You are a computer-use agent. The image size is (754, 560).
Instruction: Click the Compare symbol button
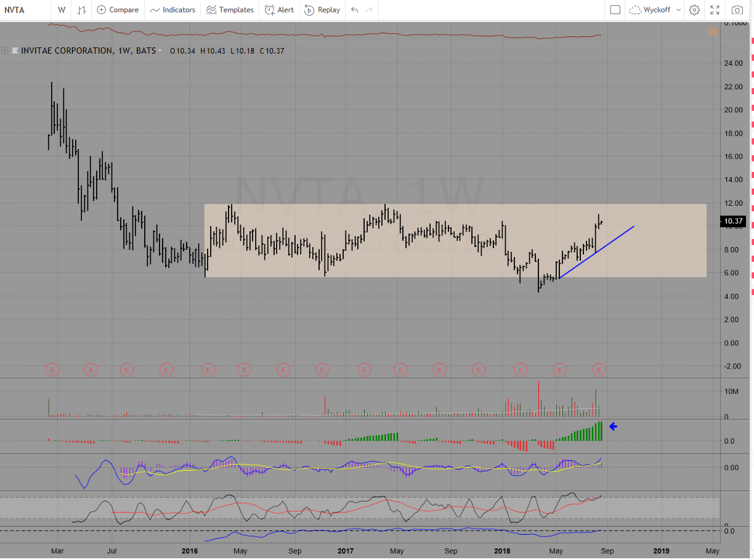tap(118, 10)
